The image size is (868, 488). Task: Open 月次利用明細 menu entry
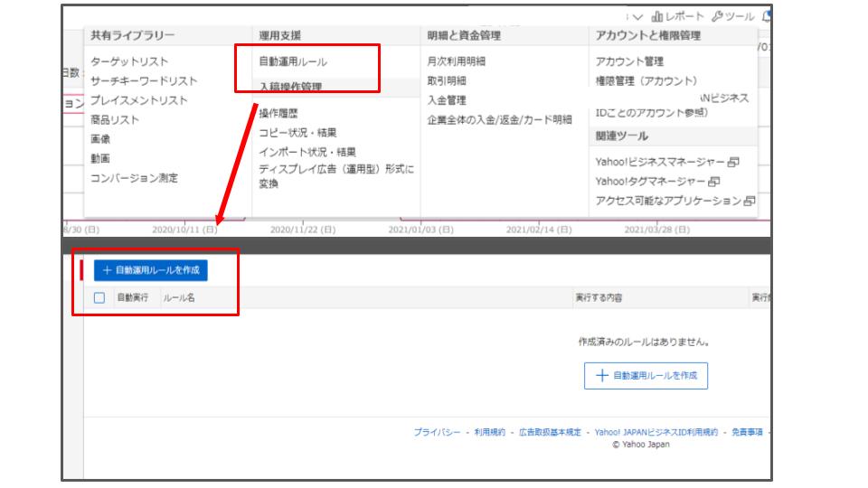[x=456, y=61]
